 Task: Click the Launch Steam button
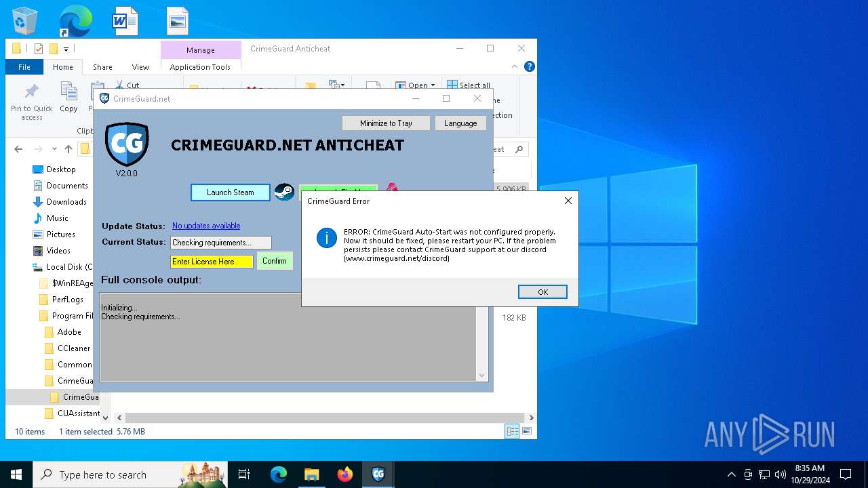pos(231,192)
